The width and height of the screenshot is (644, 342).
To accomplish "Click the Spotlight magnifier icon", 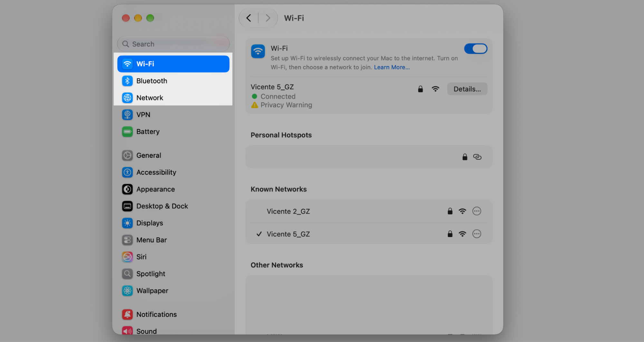I will coord(127,274).
